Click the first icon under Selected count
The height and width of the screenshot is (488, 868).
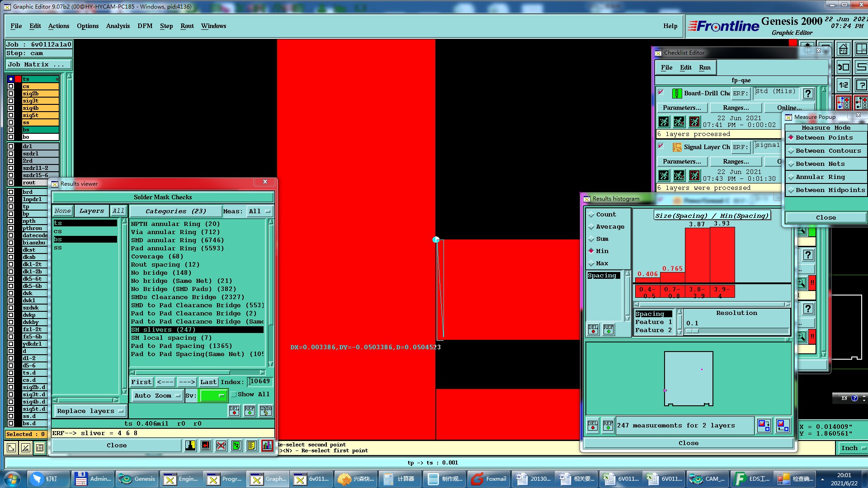click(11, 448)
